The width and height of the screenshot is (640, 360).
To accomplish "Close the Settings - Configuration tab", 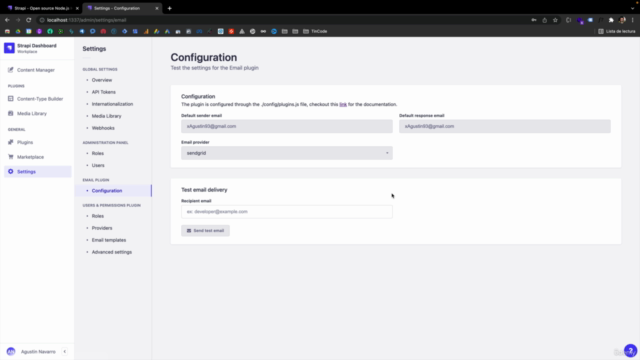I will click(157, 8).
